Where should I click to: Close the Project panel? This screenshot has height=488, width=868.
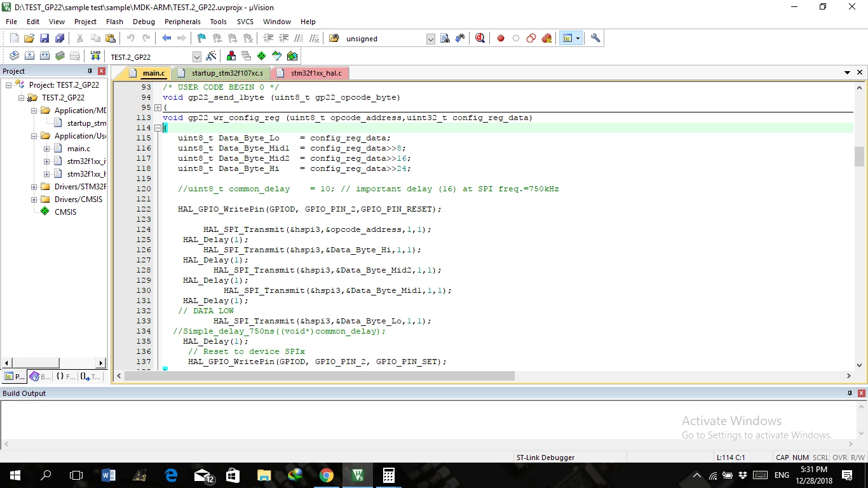[100, 71]
